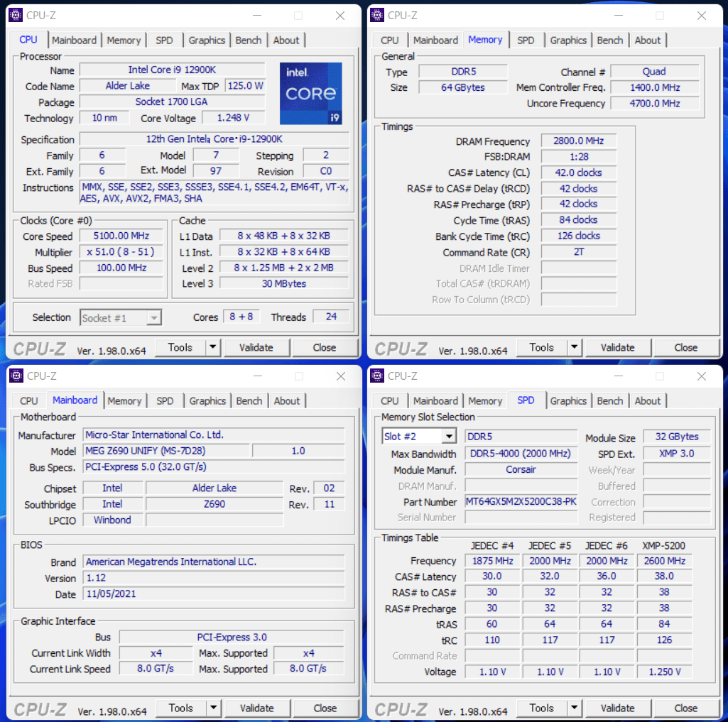Click the Channel # value "Quad"
728x722 pixels.
pos(655,72)
